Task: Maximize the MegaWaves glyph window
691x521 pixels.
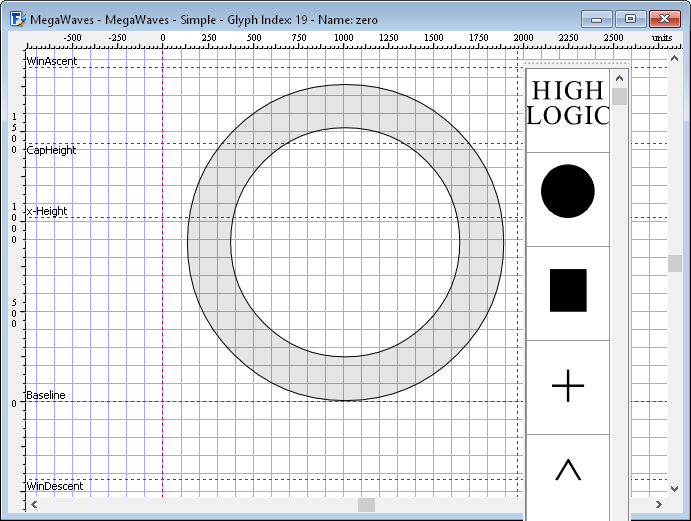Action: (x=630, y=19)
